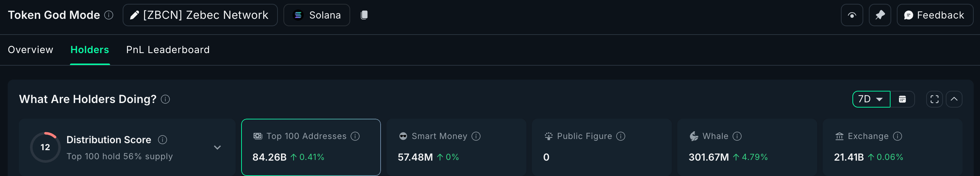
Task: Expand the Distribution Score chevron
Action: click(217, 147)
